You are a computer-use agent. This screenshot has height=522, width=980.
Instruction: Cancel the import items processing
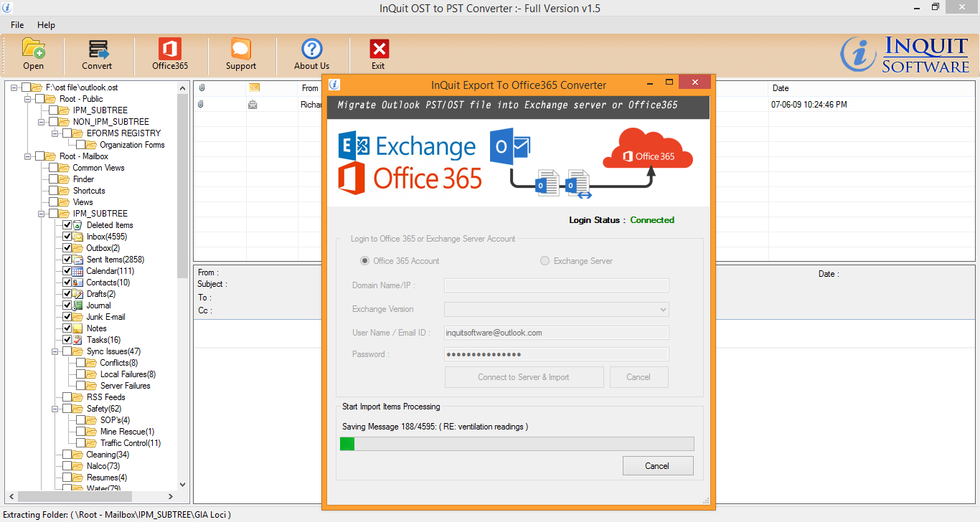pos(657,466)
